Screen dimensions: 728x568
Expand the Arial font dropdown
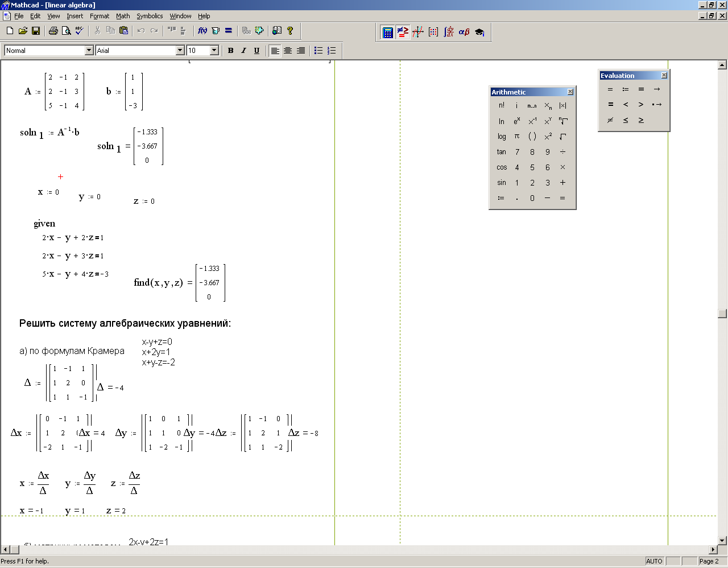pos(180,51)
